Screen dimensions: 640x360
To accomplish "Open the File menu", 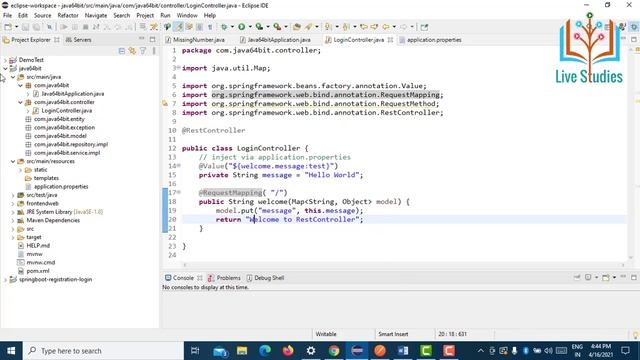I will (x=7, y=15).
